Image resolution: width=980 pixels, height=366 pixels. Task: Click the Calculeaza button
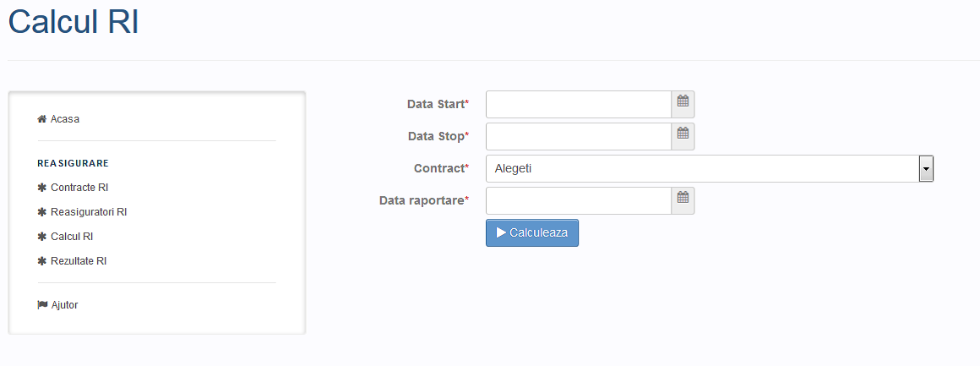532,232
